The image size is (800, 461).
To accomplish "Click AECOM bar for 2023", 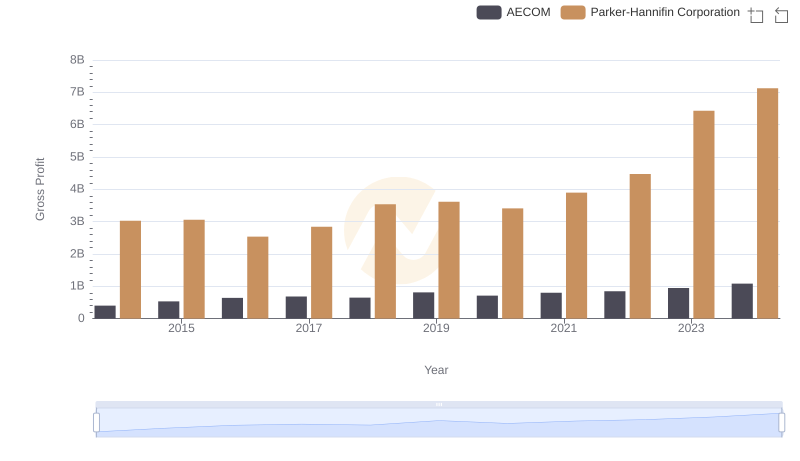I will (678, 303).
